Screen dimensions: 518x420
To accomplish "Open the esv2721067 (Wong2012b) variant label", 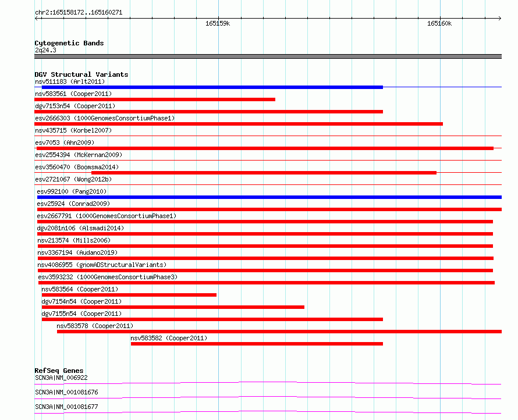I will tap(73, 179).
